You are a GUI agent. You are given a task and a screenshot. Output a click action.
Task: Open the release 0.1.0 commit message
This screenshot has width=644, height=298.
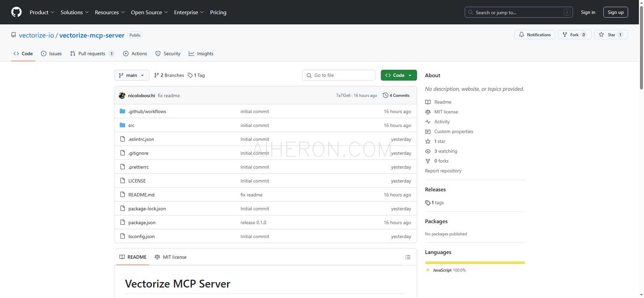(253, 222)
